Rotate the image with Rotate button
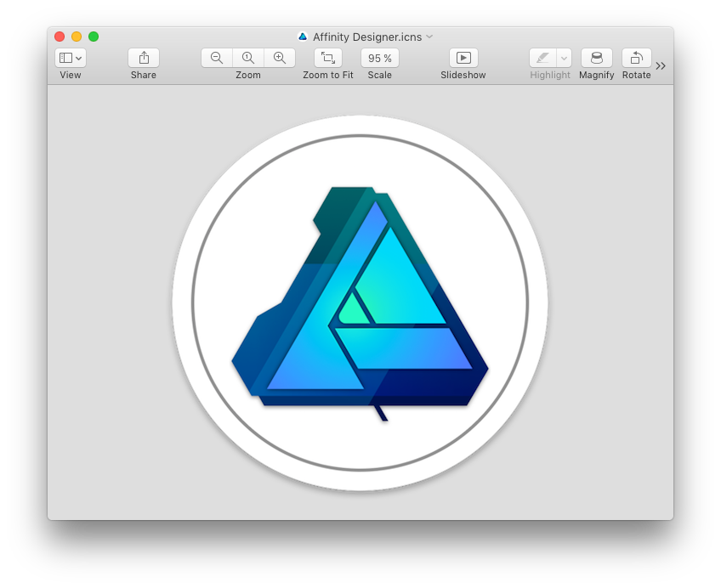 (x=636, y=58)
